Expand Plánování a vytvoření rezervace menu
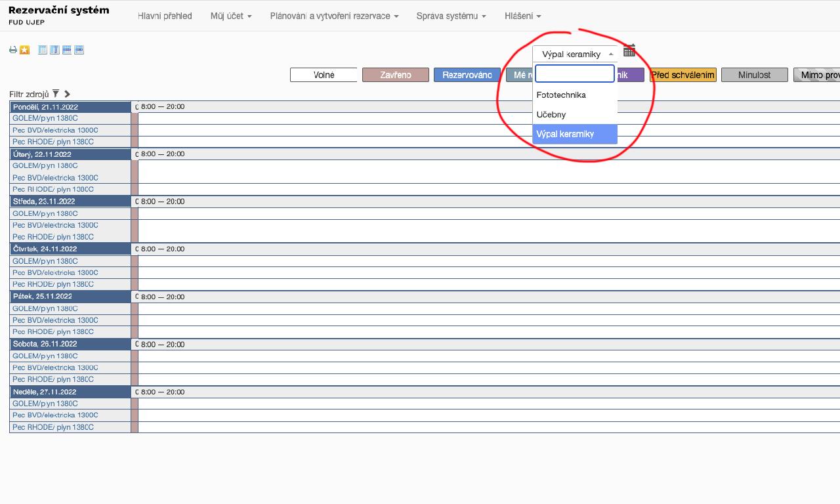840x504 pixels. point(334,16)
